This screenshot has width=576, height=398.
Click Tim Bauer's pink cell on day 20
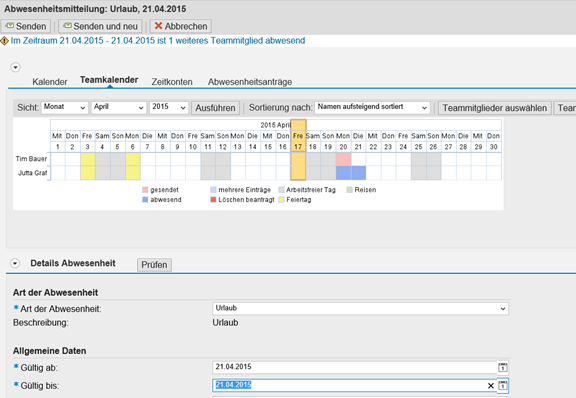click(x=343, y=159)
